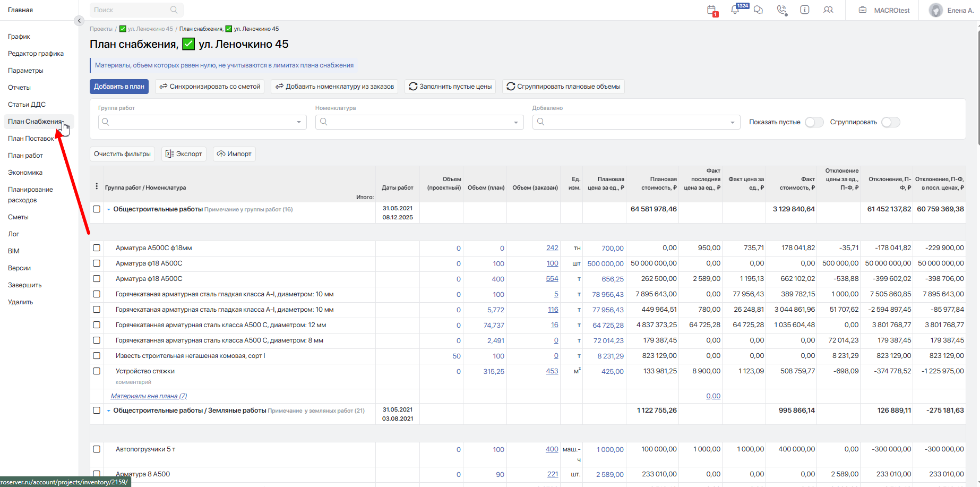Open the info icon in the header
Image resolution: width=980 pixels, height=487 pixels.
[805, 10]
